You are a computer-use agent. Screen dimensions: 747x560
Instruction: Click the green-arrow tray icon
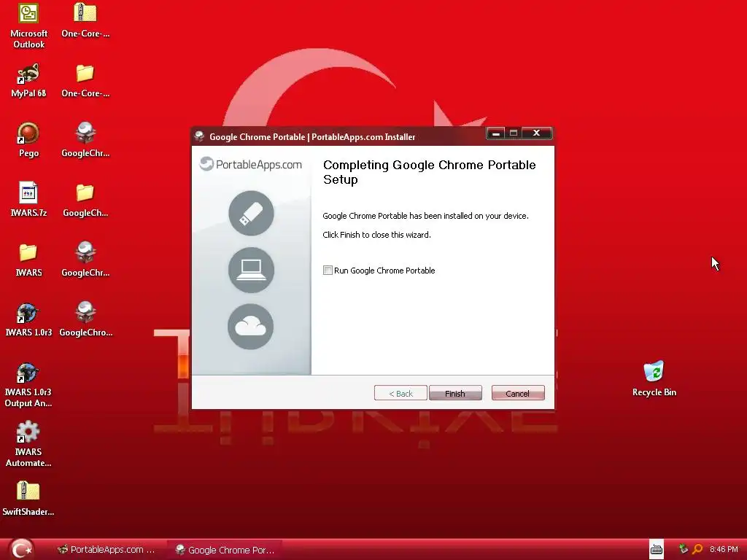tap(683, 549)
